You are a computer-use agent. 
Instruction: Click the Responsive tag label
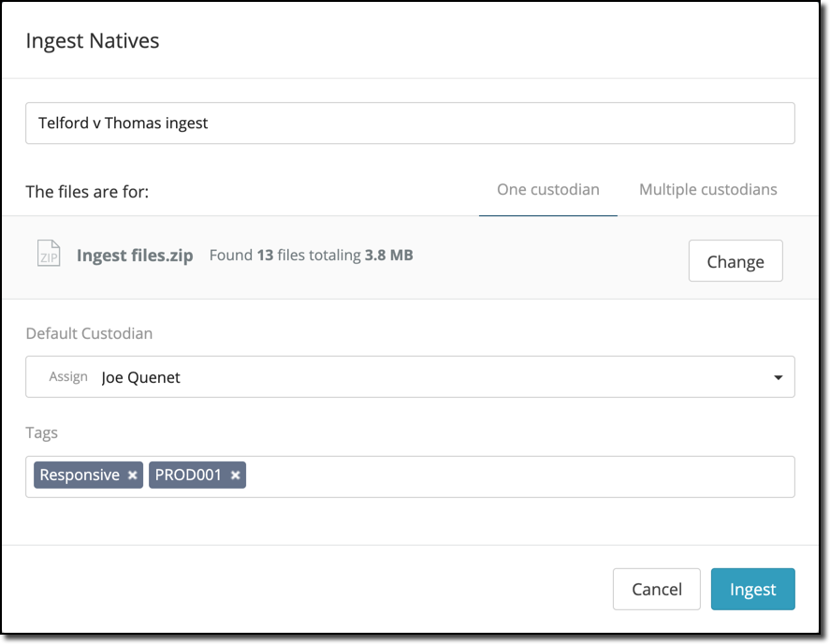(x=80, y=476)
